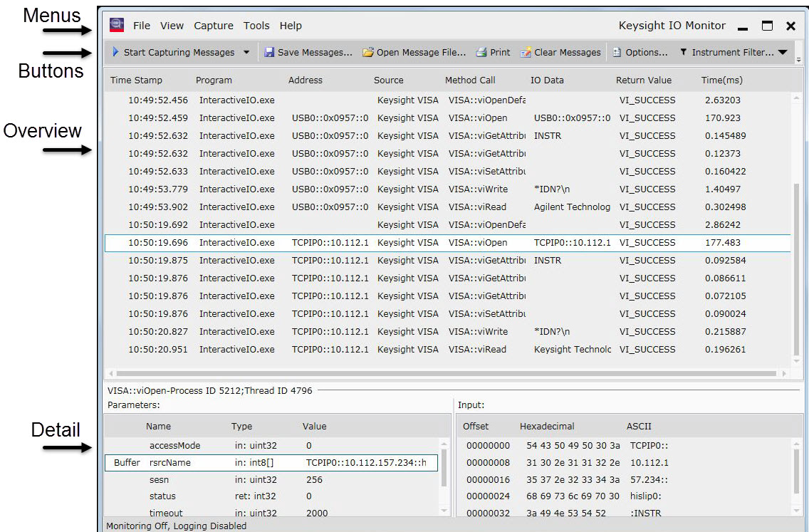Click the Instrument Filter funnel icon
The image size is (809, 532).
click(683, 51)
